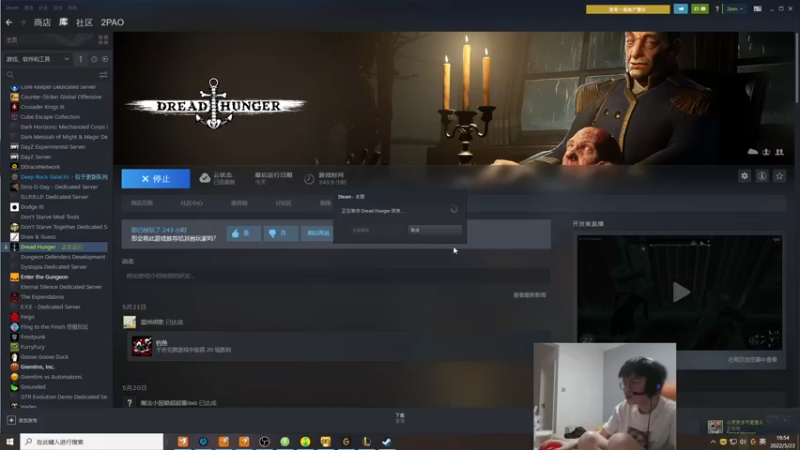Click the cloud status icon
This screenshot has height=450, width=800.
pyautogui.click(x=205, y=178)
